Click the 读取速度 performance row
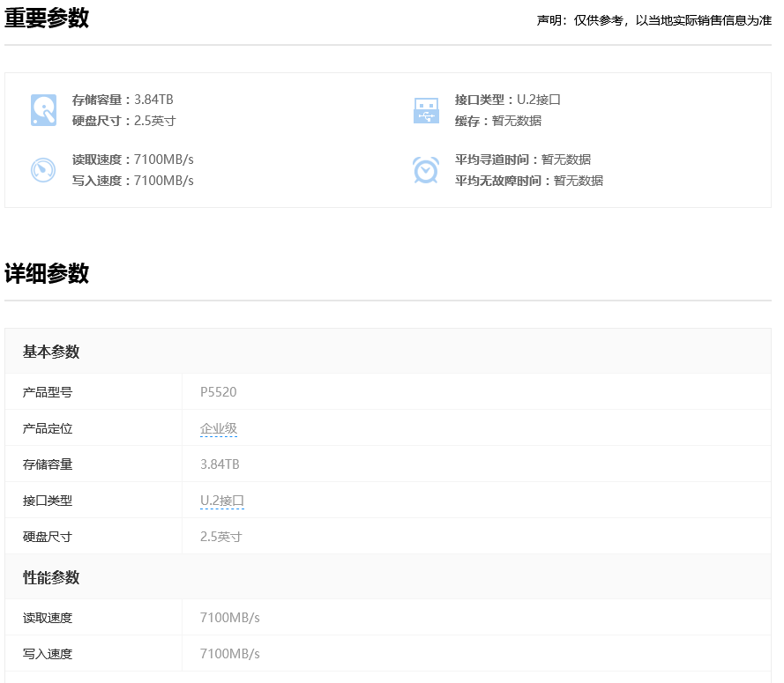This screenshot has width=784, height=683. coord(48,617)
